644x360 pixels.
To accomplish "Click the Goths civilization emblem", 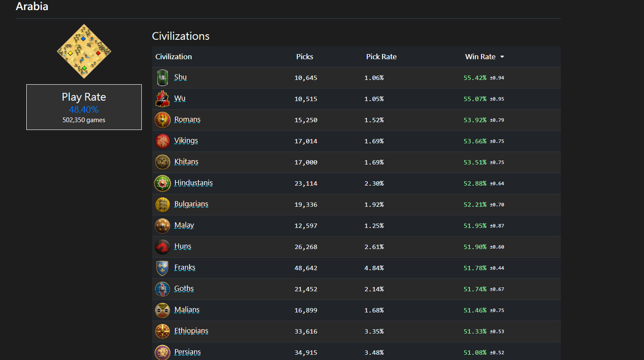I will pyautogui.click(x=163, y=289).
